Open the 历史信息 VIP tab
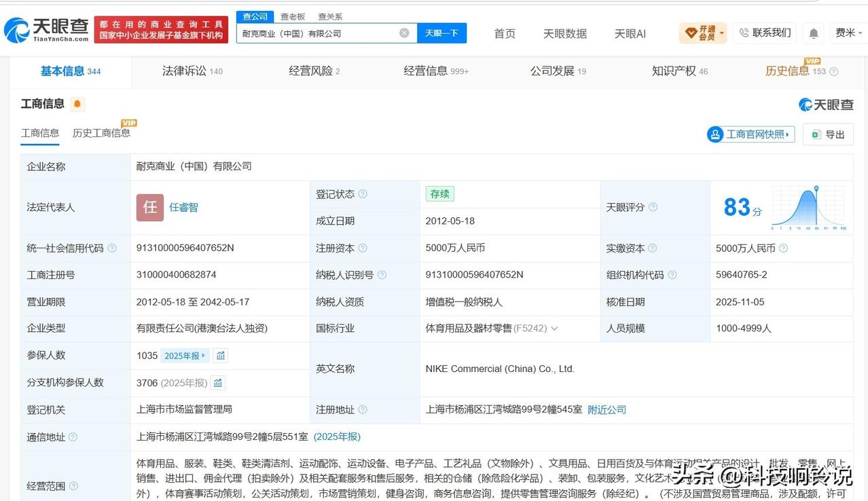The width and height of the screenshot is (868, 501). (796, 71)
